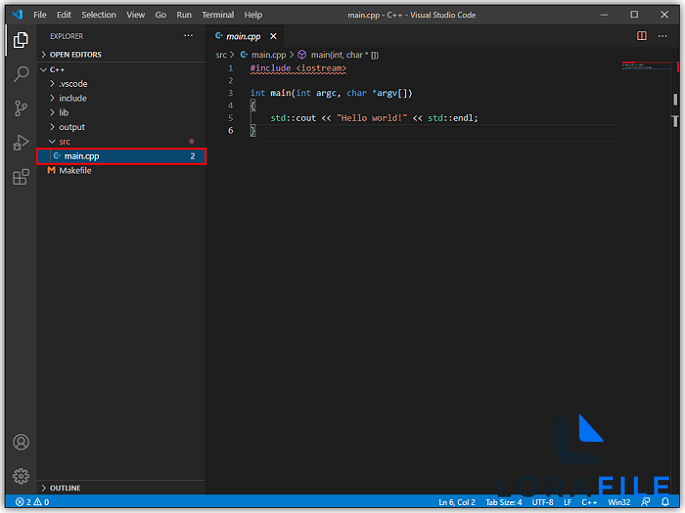685x513 pixels.
Task: Click line number 3 in the gutter
Action: [231, 93]
